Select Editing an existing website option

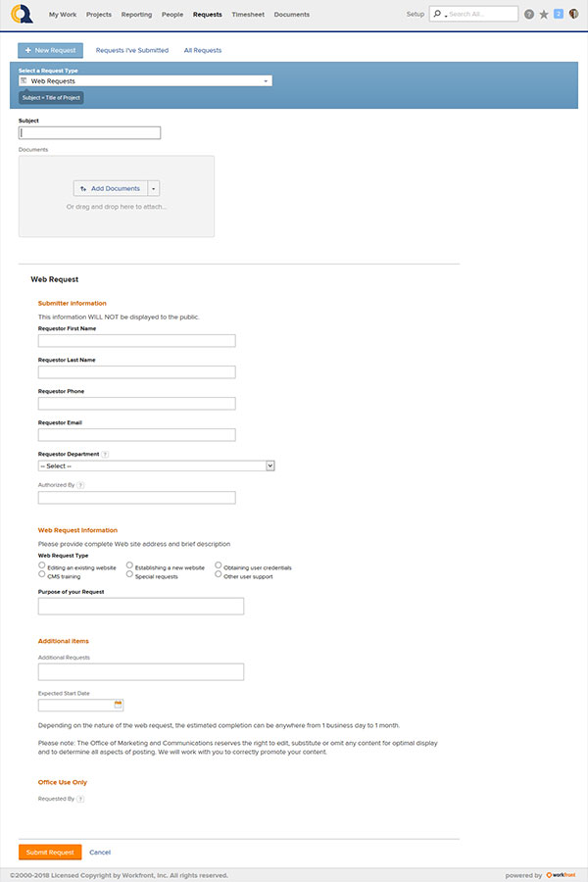[x=41, y=565]
